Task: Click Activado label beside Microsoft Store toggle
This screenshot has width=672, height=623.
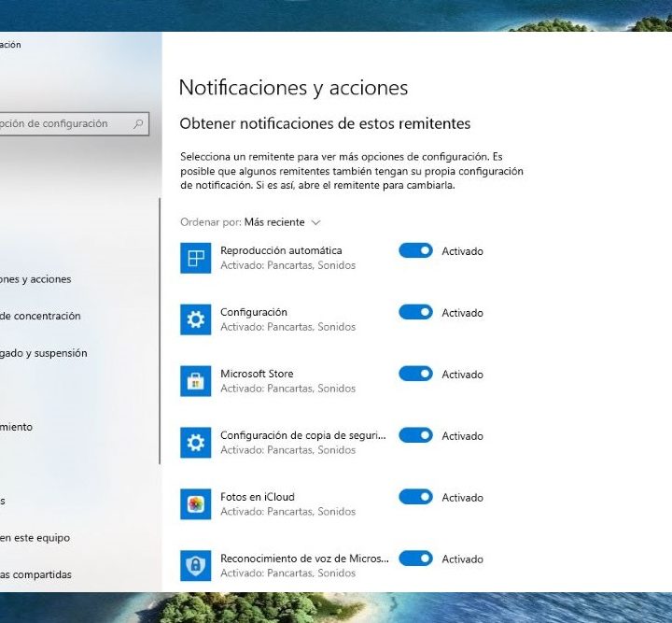Action: (x=462, y=375)
